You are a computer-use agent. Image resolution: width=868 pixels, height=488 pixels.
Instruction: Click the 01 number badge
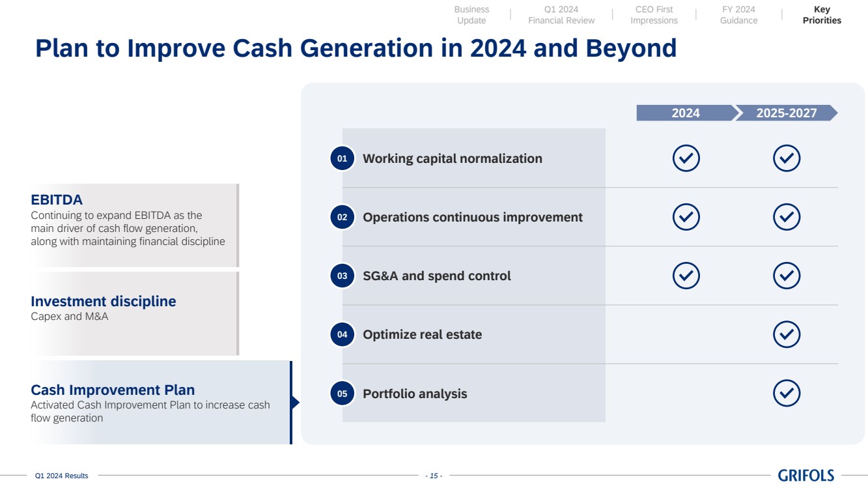click(342, 158)
